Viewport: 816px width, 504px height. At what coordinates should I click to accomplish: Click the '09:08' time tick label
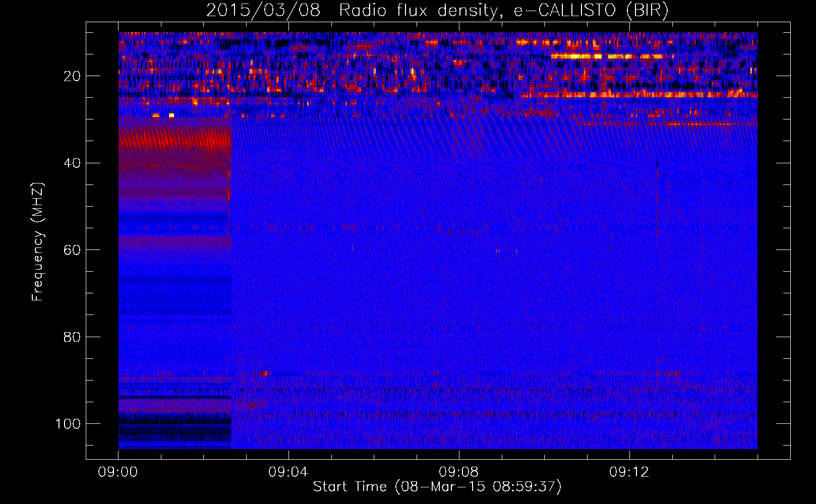point(459,472)
